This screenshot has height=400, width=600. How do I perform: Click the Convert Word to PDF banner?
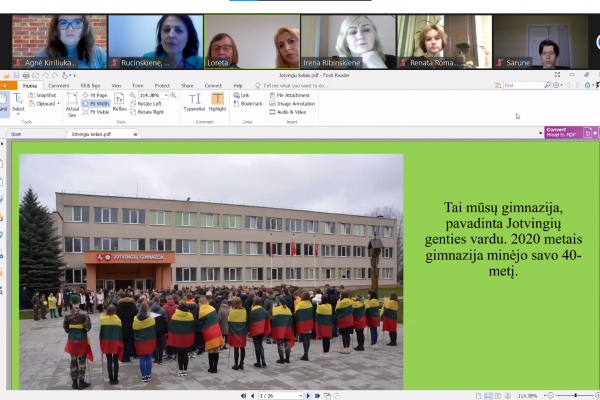(x=570, y=132)
